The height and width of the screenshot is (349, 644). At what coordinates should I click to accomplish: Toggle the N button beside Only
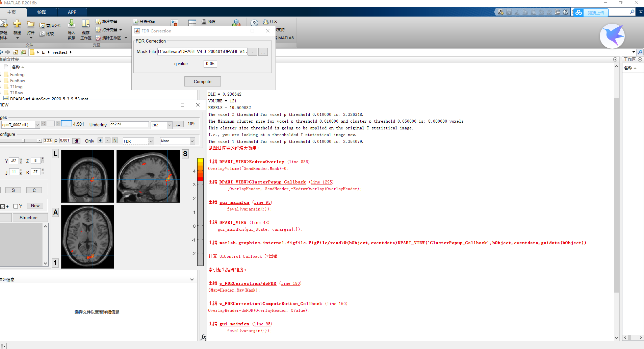tap(115, 140)
